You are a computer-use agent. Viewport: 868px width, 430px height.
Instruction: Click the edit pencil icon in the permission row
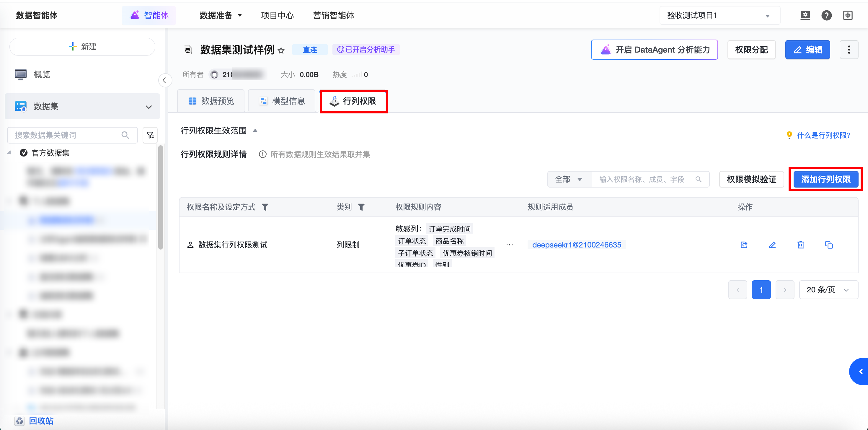[772, 245]
